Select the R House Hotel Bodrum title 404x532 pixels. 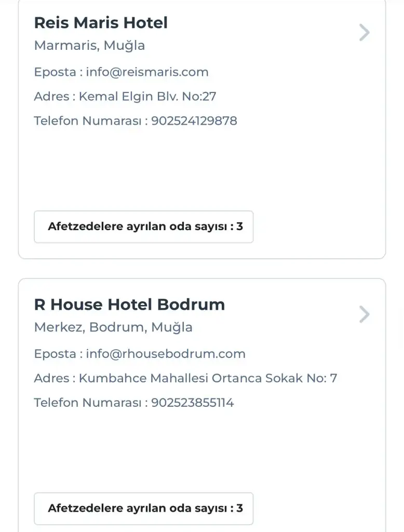129,304
